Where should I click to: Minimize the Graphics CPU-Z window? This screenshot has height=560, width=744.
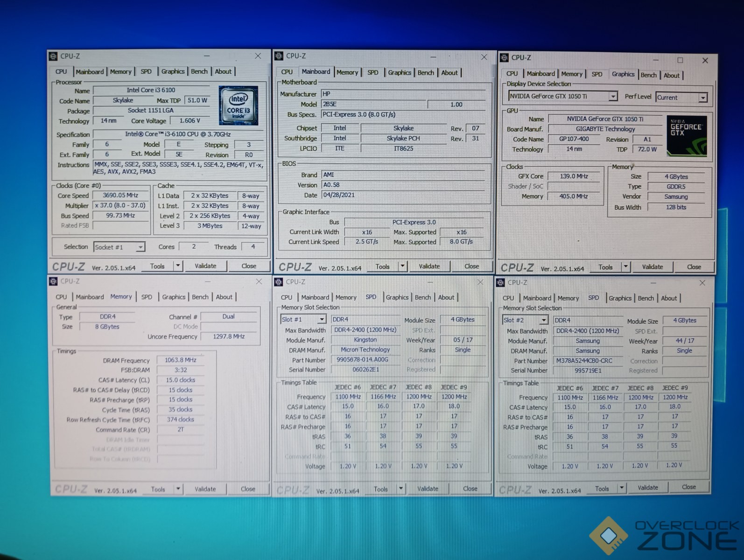[655, 60]
